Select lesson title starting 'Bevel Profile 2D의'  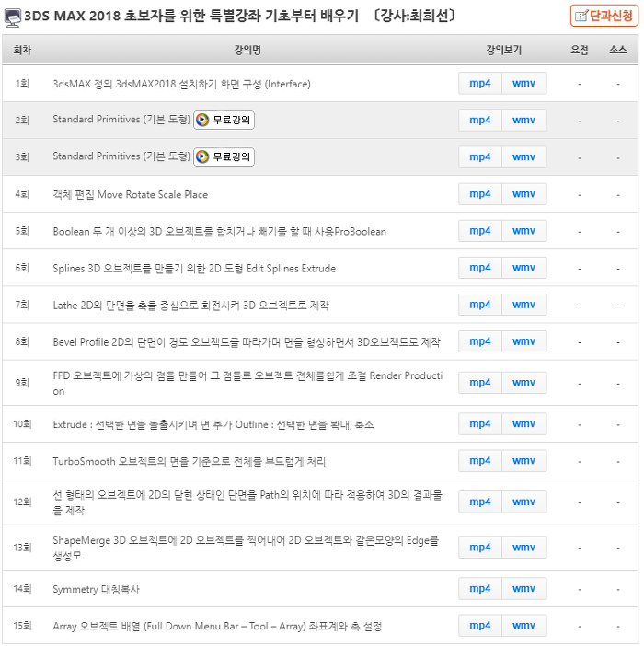coord(247,342)
